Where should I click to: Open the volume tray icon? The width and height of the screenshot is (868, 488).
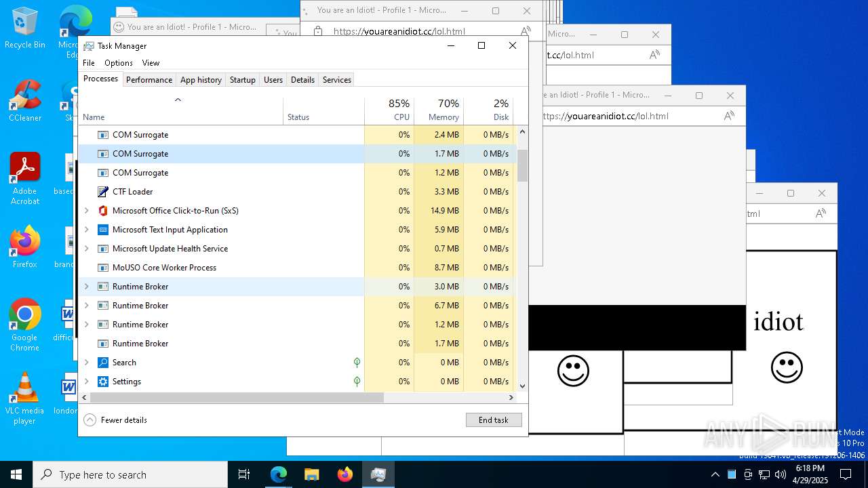point(781,474)
